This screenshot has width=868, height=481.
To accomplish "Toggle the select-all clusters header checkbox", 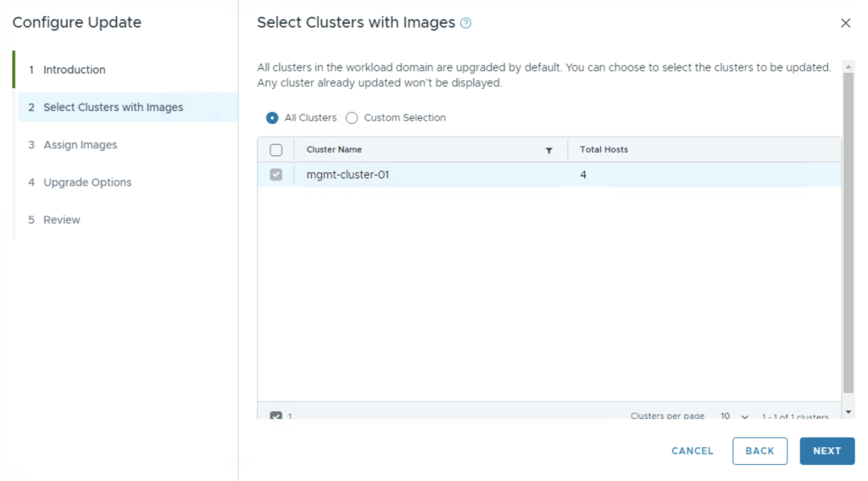I will (x=275, y=150).
